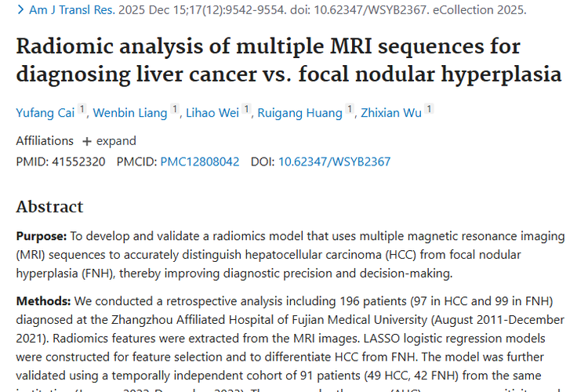The width and height of the screenshot is (588, 392).
Task: Click the Abstract section heading
Action: (x=49, y=207)
